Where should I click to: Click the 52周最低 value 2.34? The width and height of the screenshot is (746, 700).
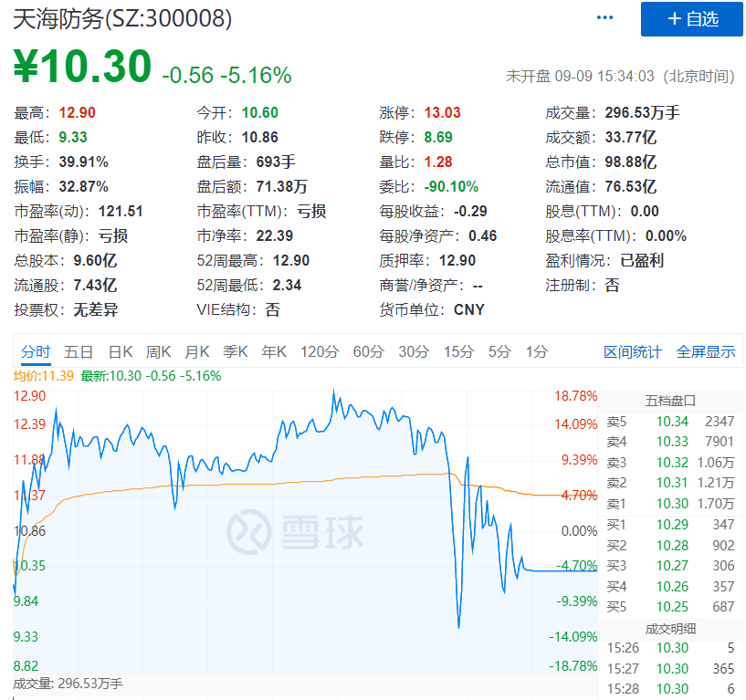[287, 286]
